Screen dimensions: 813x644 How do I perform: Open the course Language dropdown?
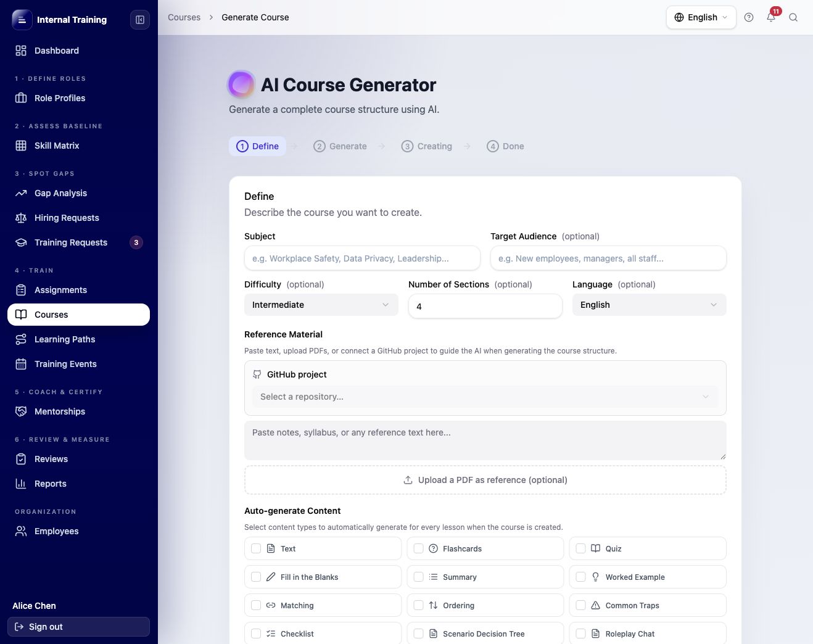pyautogui.click(x=649, y=305)
